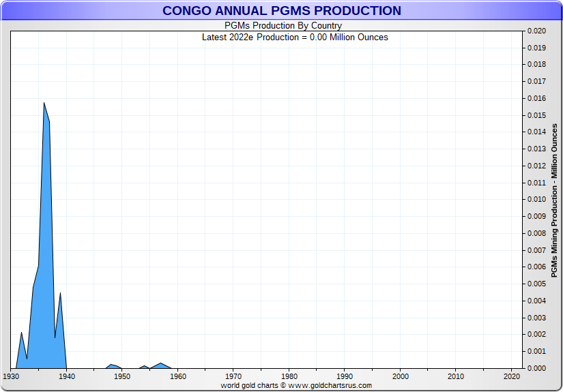Click the 'Congo Annual PGMs Production' chart title
The width and height of the screenshot is (563, 392).
[x=281, y=11]
